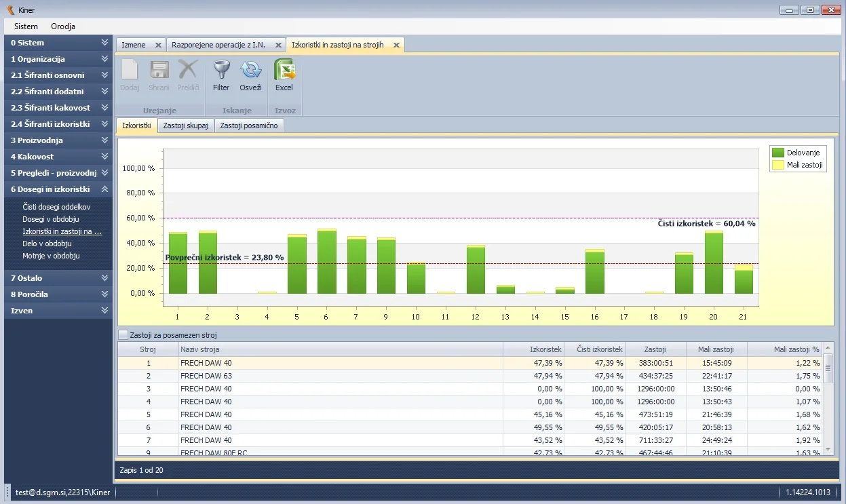This screenshot has width=846, height=504.
Task: Click the 21:46:39 Mali zastoji cell
Action: (716, 414)
